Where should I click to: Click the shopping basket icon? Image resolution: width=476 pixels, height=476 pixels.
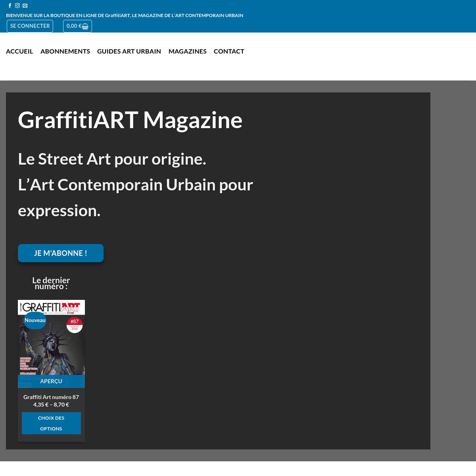(85, 27)
